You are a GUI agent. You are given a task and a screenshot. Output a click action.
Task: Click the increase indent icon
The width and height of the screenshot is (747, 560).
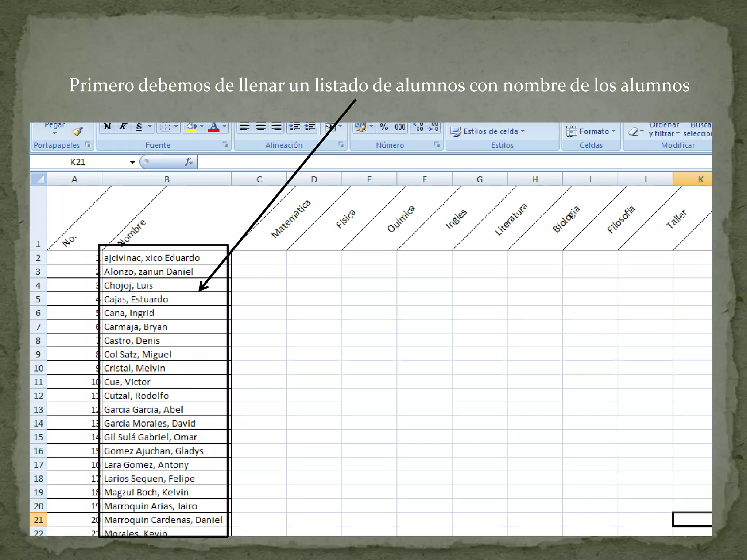click(310, 127)
